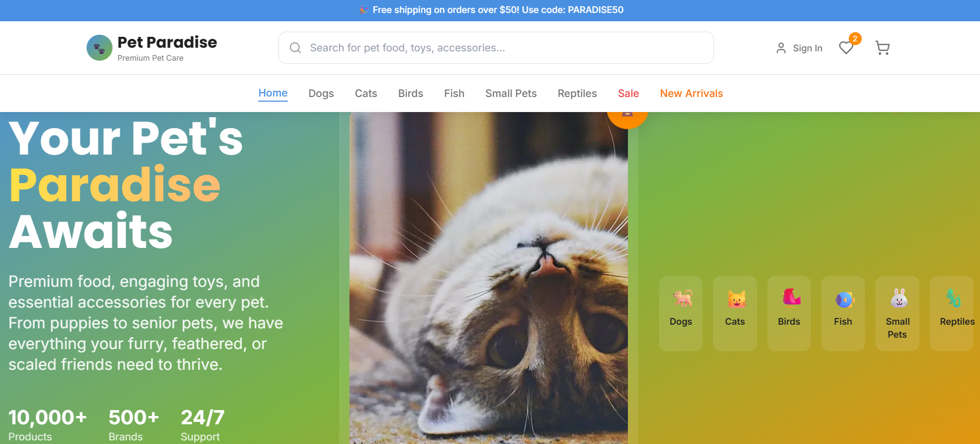
Task: Click the upside-down cat hero image
Action: pos(488,280)
